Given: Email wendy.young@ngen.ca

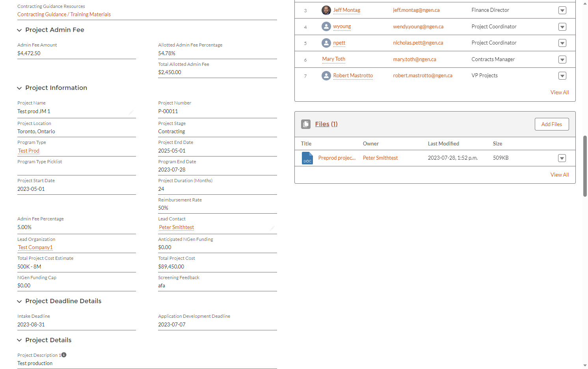Looking at the screenshot, I should point(418,27).
